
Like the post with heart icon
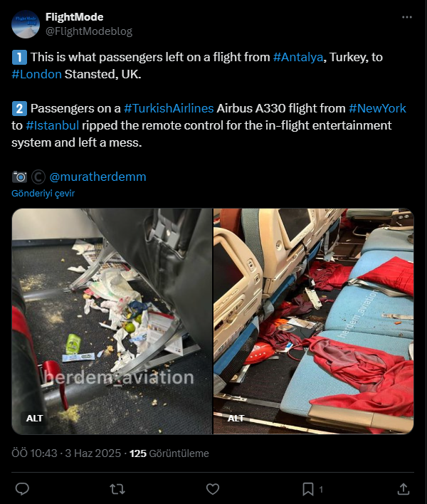213,489
